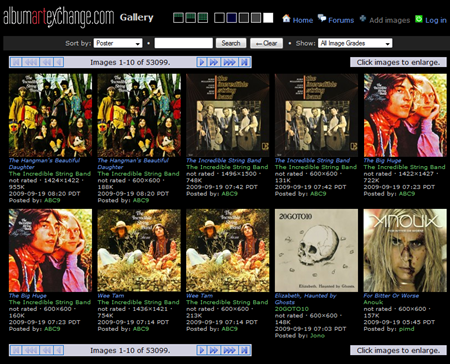Screen dimensions: 450x364
Task: Click poster name pimd
Action: tap(407, 329)
